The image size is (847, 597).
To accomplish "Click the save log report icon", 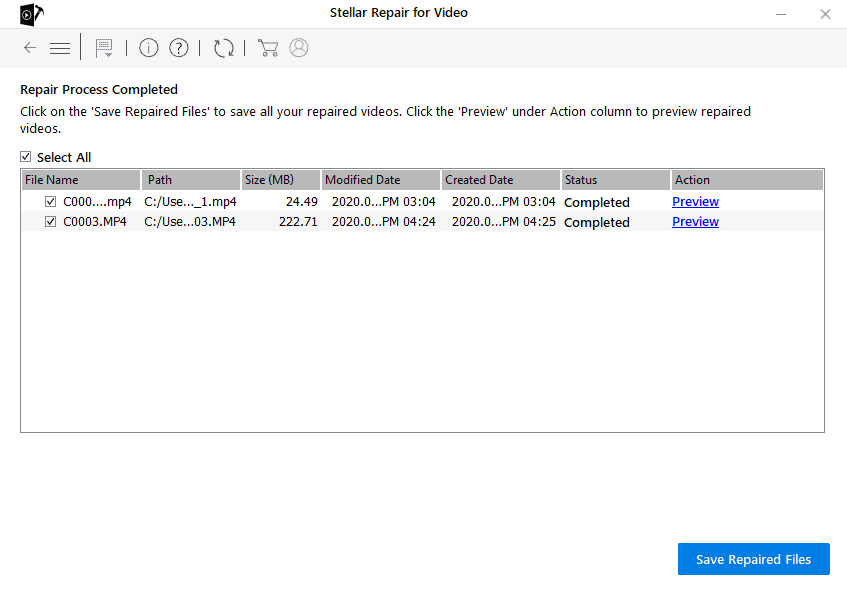I will (x=103, y=48).
